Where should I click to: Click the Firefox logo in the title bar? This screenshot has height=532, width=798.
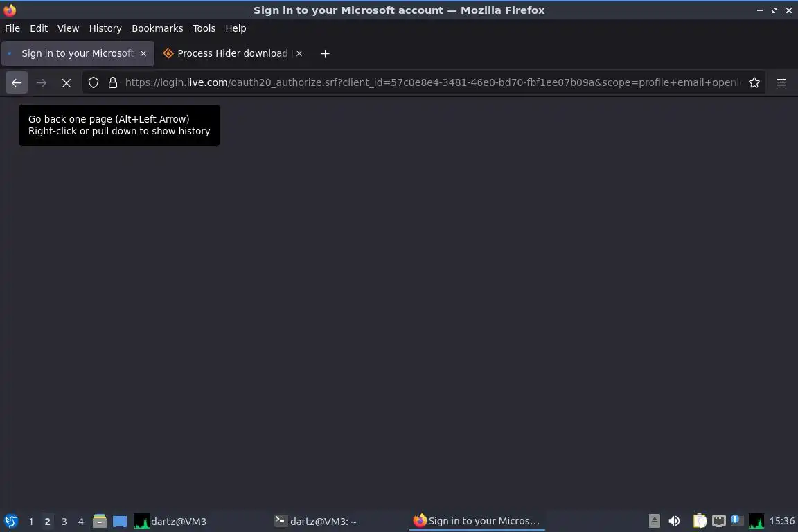[x=10, y=10]
